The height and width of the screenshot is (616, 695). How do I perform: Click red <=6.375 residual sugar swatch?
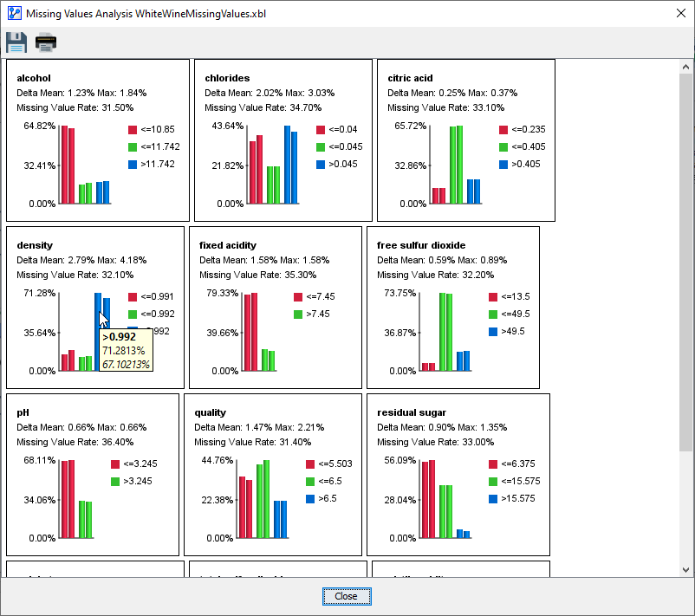(493, 464)
